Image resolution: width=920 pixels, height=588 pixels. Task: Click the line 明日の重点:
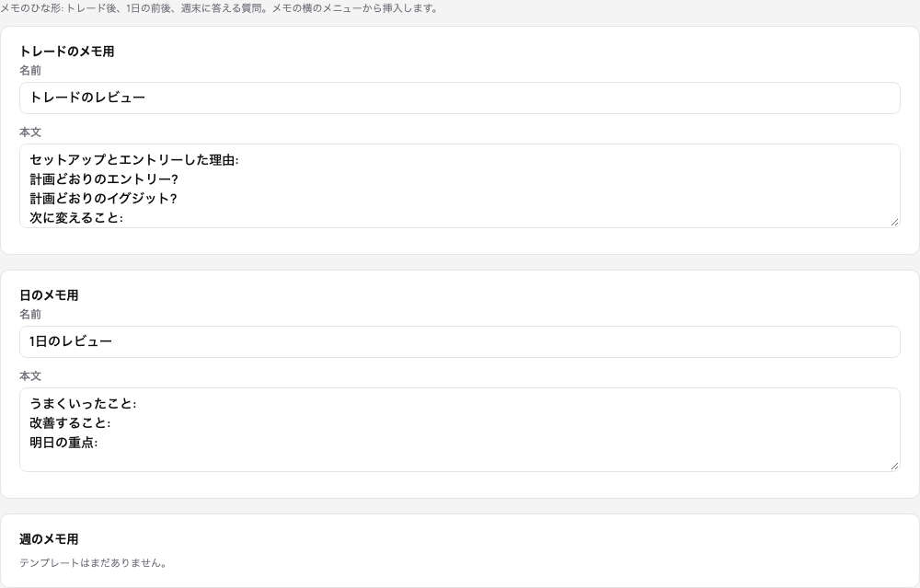pos(63,443)
